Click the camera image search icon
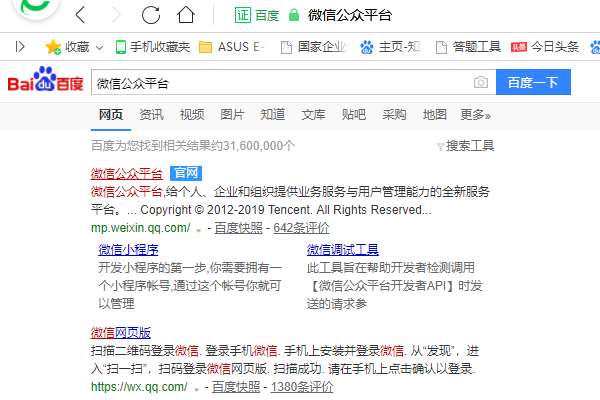The width and height of the screenshot is (600, 400). point(481,82)
